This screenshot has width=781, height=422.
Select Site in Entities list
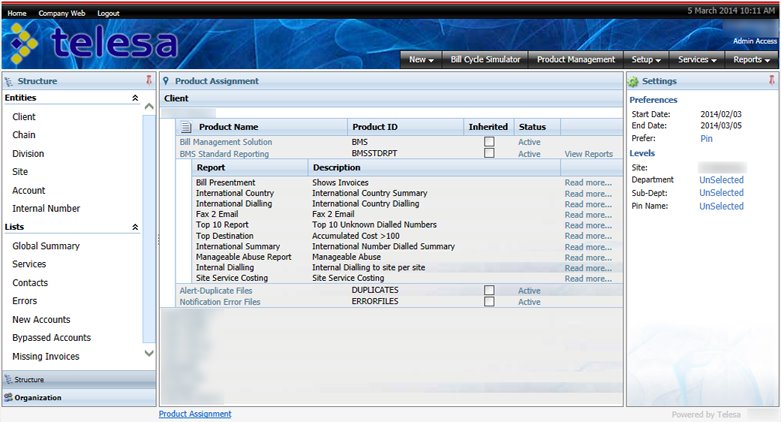[x=20, y=171]
